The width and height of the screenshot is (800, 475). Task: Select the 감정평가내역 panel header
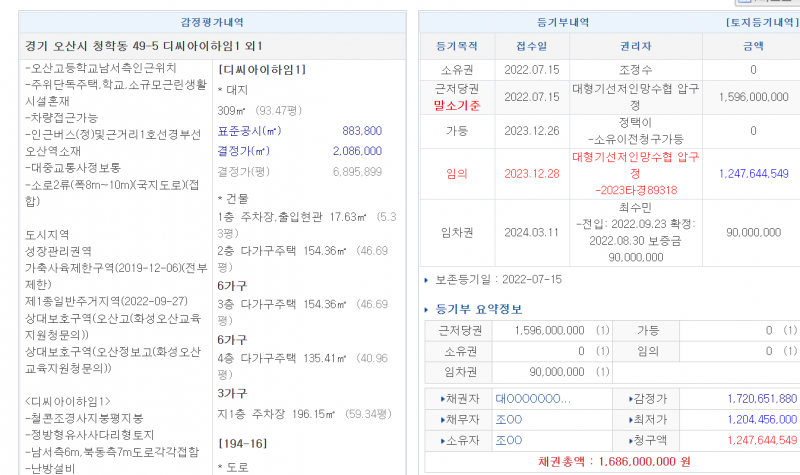tap(211, 22)
